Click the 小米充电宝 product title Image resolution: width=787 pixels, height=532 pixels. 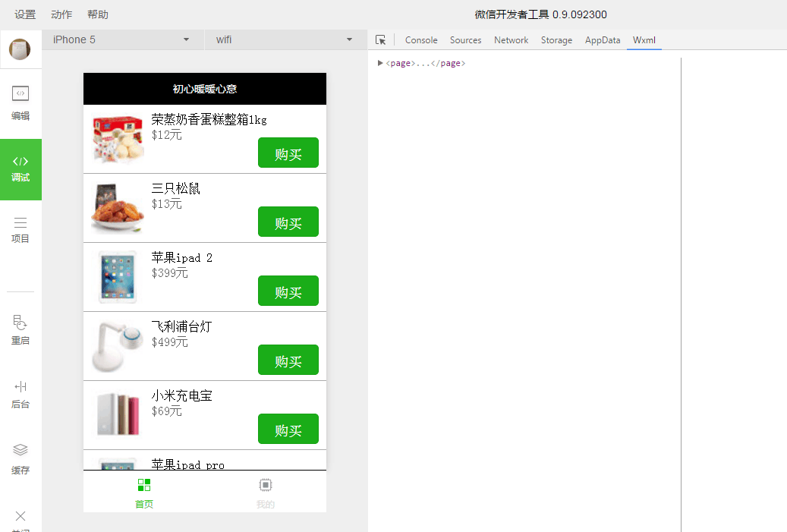[181, 395]
